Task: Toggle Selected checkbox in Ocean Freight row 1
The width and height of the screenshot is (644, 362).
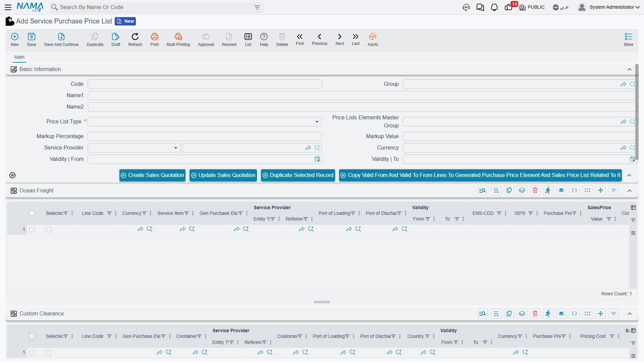Action: pos(49,230)
